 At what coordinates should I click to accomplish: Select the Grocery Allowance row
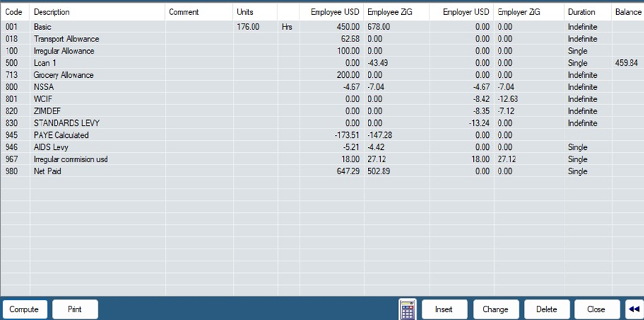(x=322, y=75)
